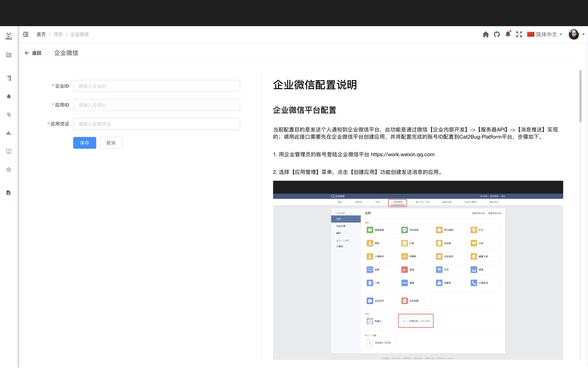This screenshot has width=588, height=368.
Task: Click the 企业ID field label
Action: [x=62, y=86]
